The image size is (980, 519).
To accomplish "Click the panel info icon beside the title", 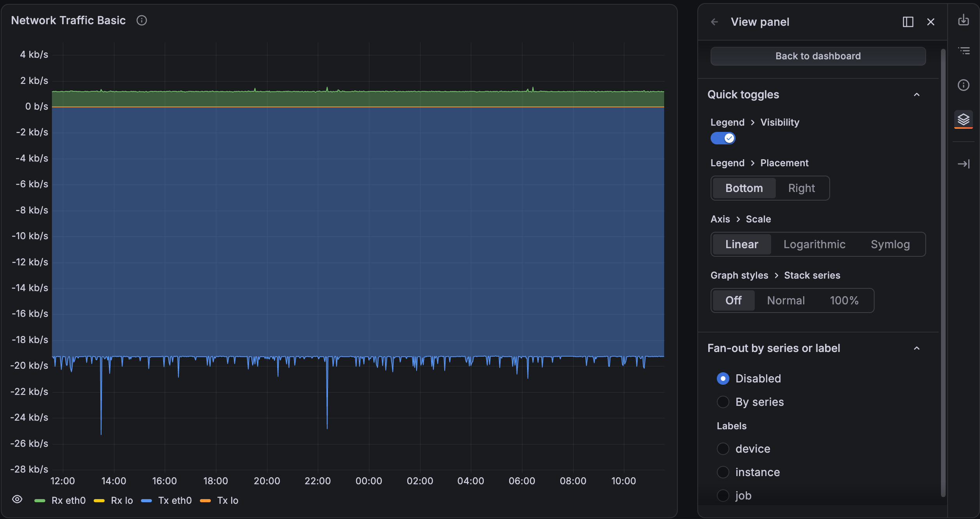I will click(142, 20).
